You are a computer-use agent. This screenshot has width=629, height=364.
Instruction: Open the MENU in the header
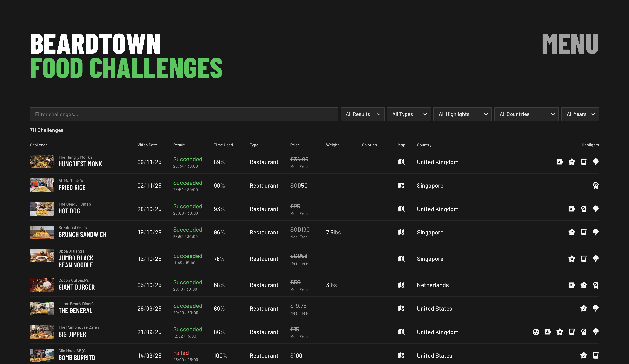point(570,44)
